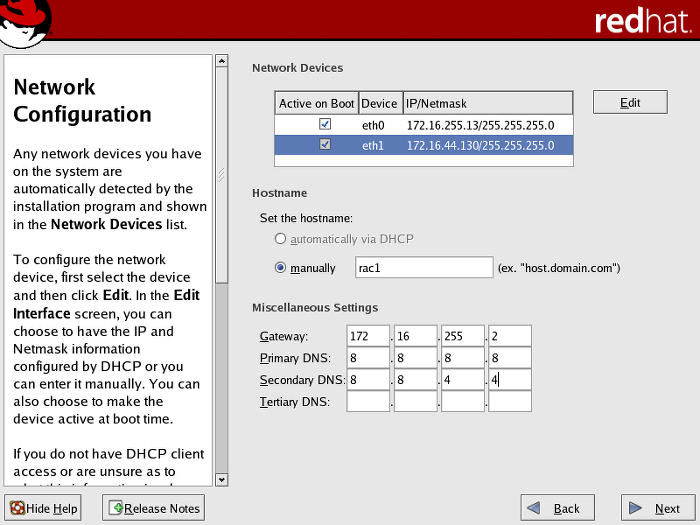Click the Red Hat shadowman logo

(25, 22)
